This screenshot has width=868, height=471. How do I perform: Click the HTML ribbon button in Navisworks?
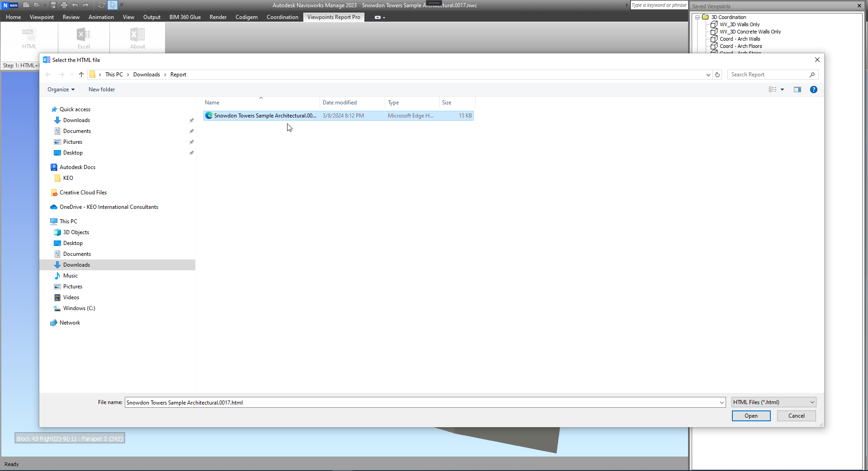coord(29,38)
